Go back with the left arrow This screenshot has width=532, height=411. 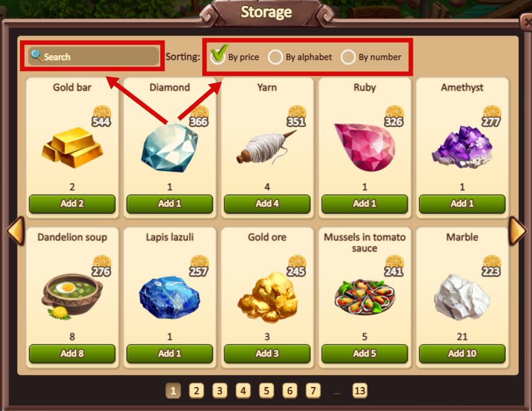tap(16, 231)
